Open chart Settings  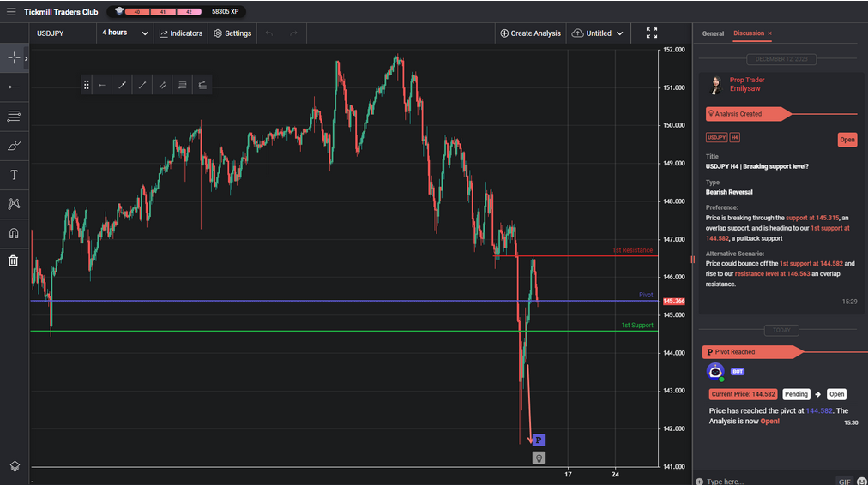(x=232, y=33)
